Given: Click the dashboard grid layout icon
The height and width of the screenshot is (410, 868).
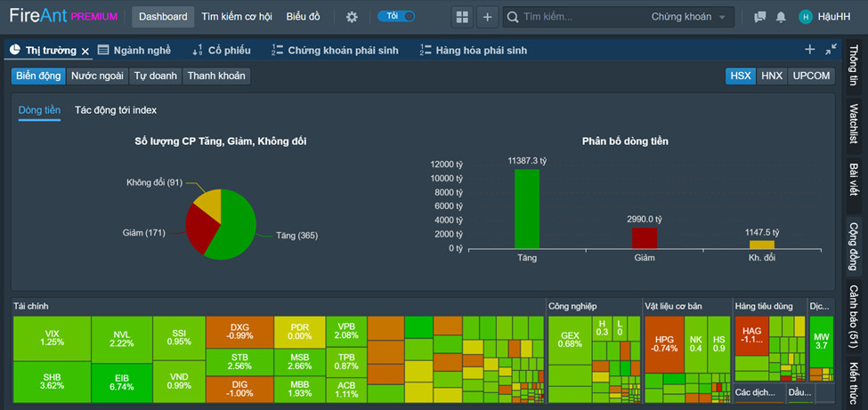Looking at the screenshot, I should [x=461, y=17].
